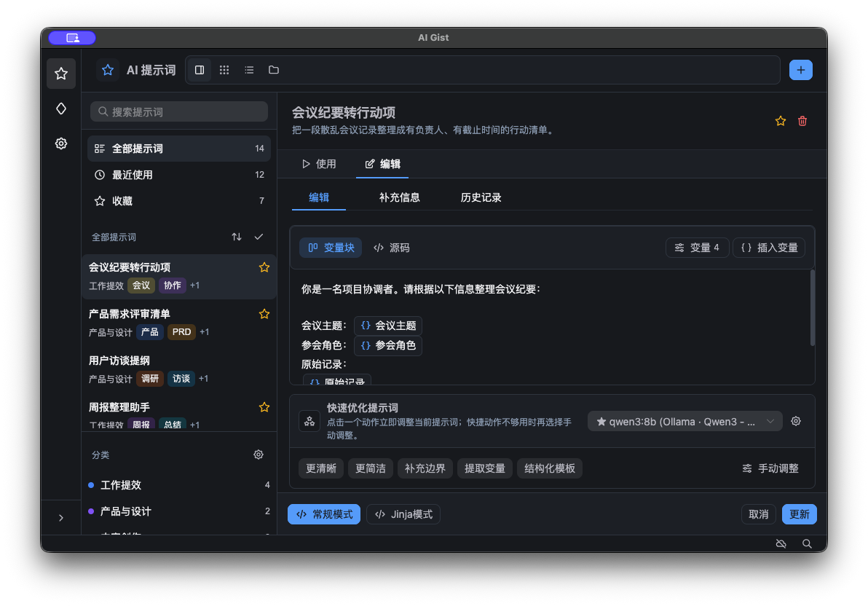
Task: Apply the 结构化模板 quick action
Action: tap(549, 468)
